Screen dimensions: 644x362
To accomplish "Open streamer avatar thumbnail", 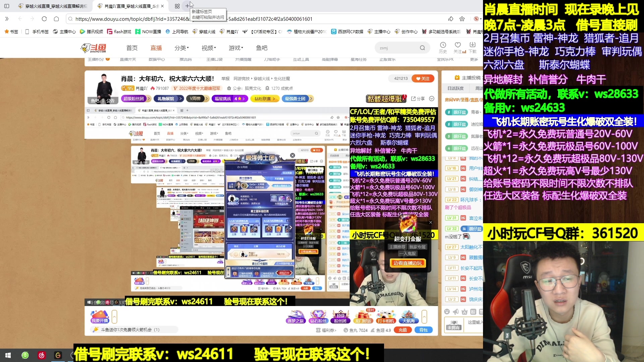I will pyautogui.click(x=103, y=88).
